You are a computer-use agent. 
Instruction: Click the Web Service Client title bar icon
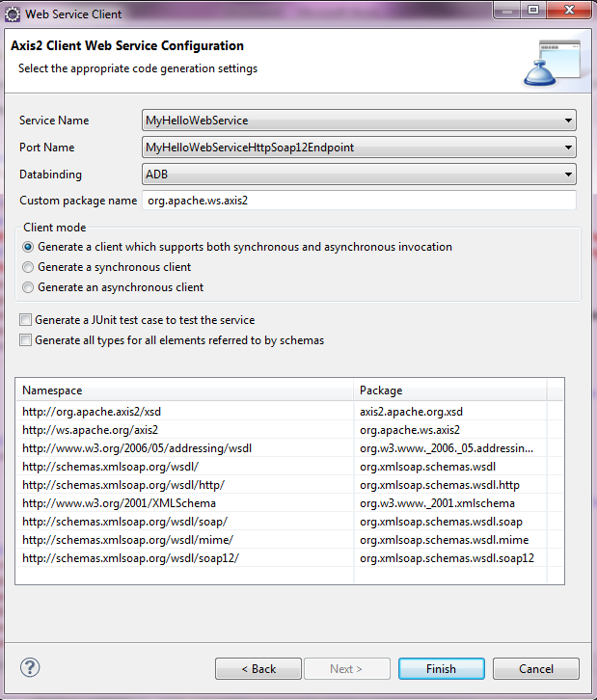point(13,12)
